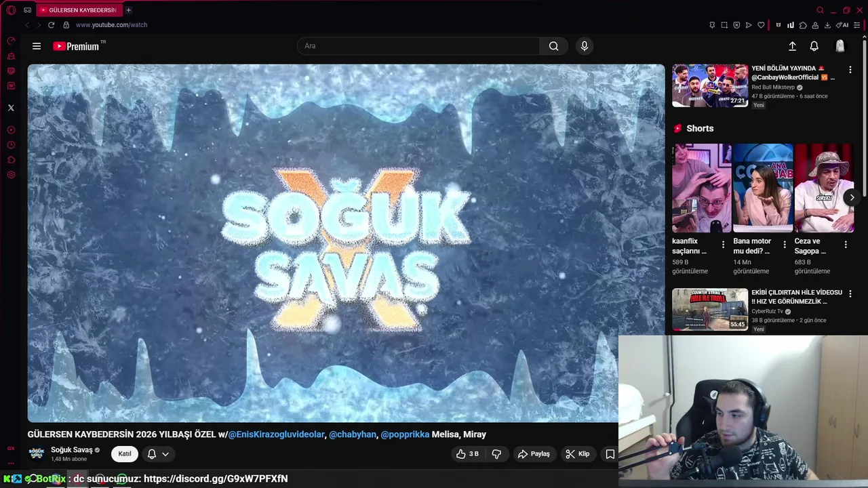Open options menu for CyberRulz Tv video
868x488 pixels.
coord(850,294)
